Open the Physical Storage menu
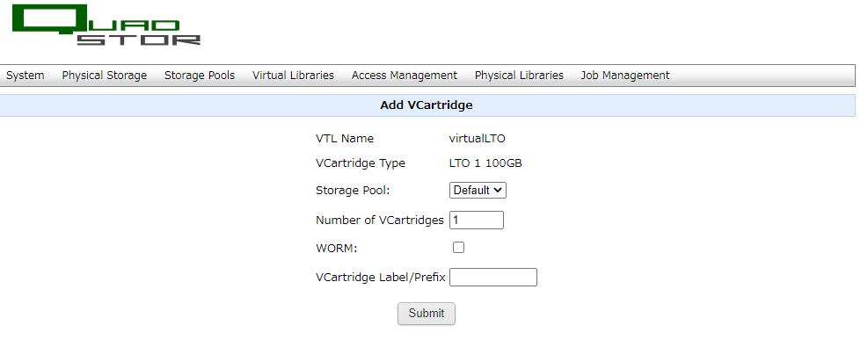The width and height of the screenshot is (868, 340). pos(104,76)
